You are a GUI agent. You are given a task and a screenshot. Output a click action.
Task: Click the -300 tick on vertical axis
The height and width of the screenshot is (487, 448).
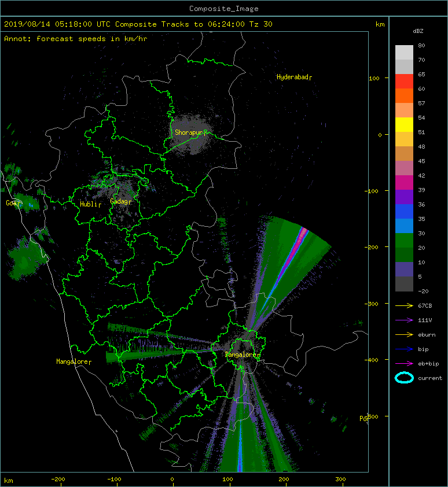tap(372, 304)
